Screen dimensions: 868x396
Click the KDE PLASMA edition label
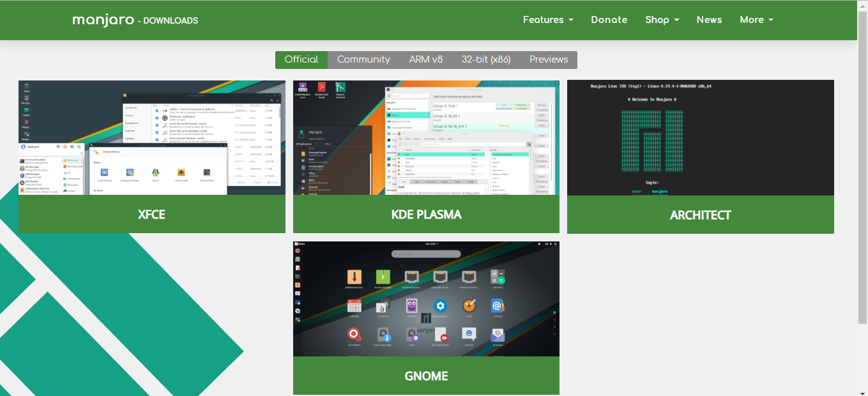(426, 215)
